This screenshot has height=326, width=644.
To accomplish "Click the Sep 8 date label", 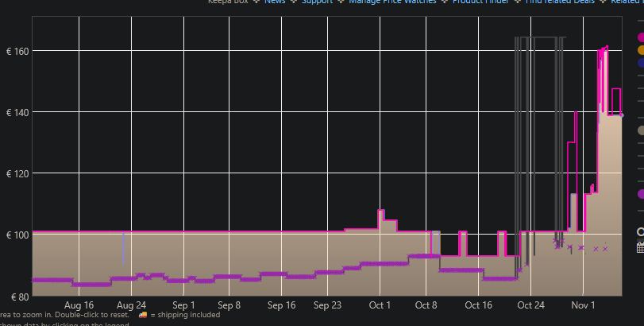I will 228,305.
